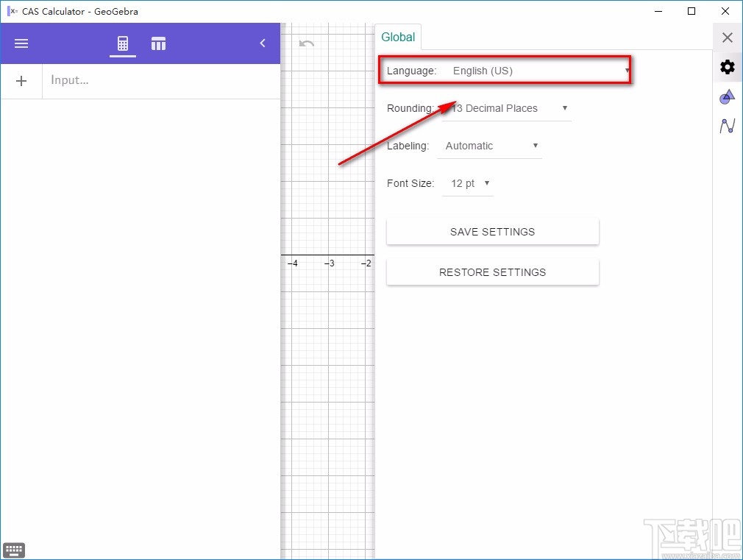743x560 pixels.
Task: Open the Table of values view
Action: coord(158,43)
